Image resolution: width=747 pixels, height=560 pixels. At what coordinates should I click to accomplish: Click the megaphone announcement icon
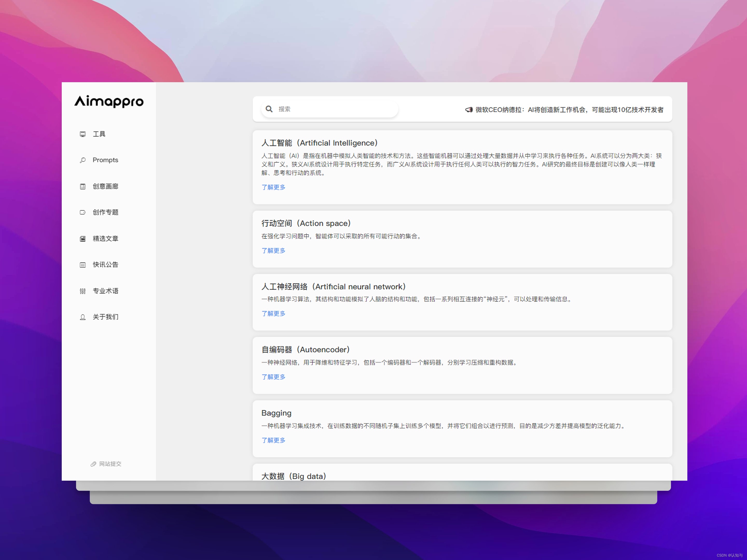click(x=469, y=110)
